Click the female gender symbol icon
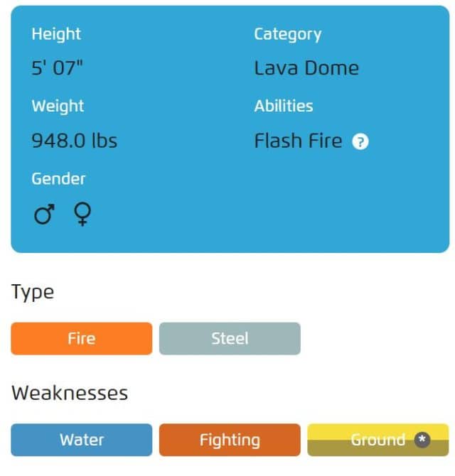This screenshot has width=455, height=476. 82,215
